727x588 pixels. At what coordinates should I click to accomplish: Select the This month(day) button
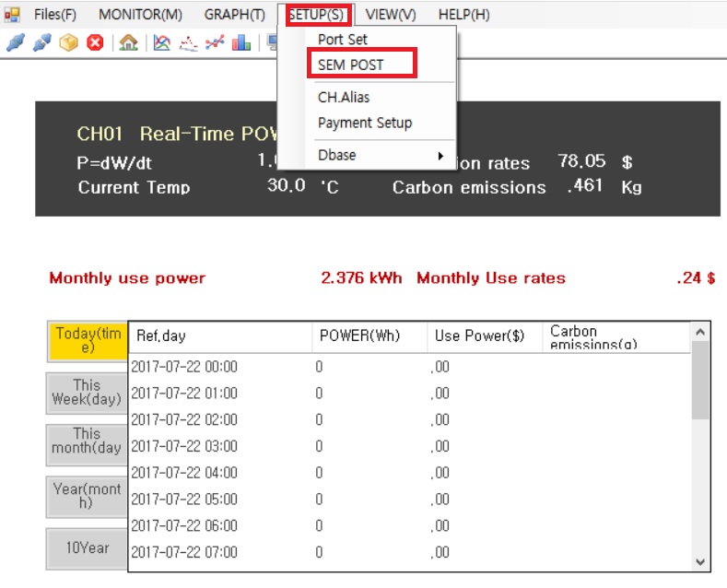click(88, 444)
